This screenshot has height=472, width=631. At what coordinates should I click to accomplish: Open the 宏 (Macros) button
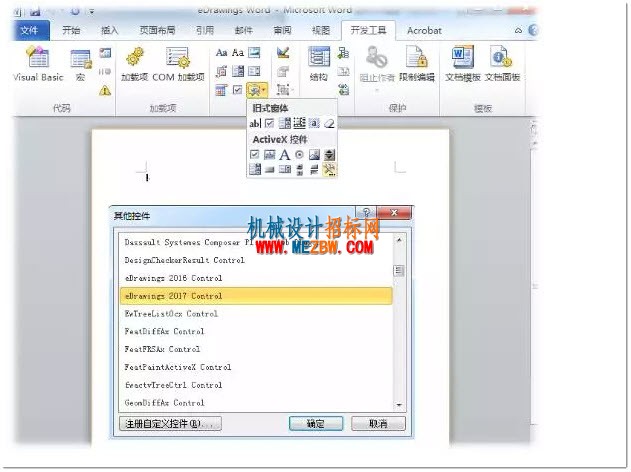[x=81, y=64]
